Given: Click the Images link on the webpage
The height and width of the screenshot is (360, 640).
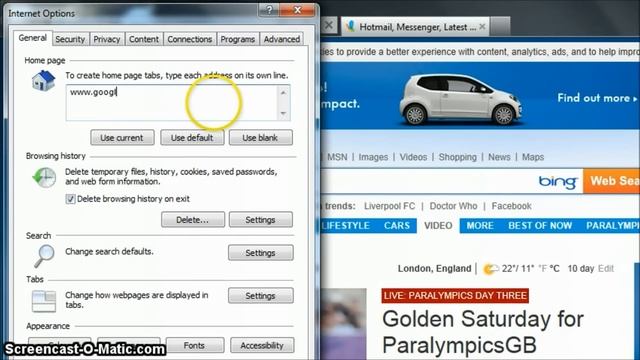Looking at the screenshot, I should [373, 157].
